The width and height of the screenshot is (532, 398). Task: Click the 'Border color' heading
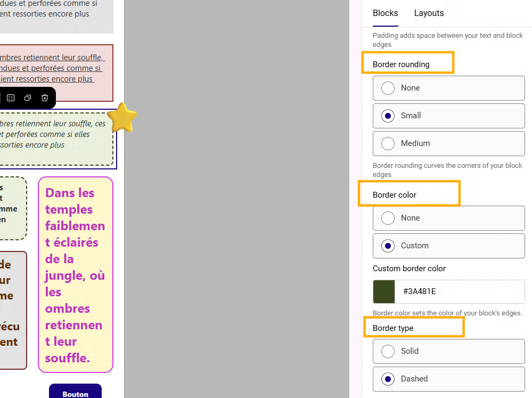click(394, 195)
